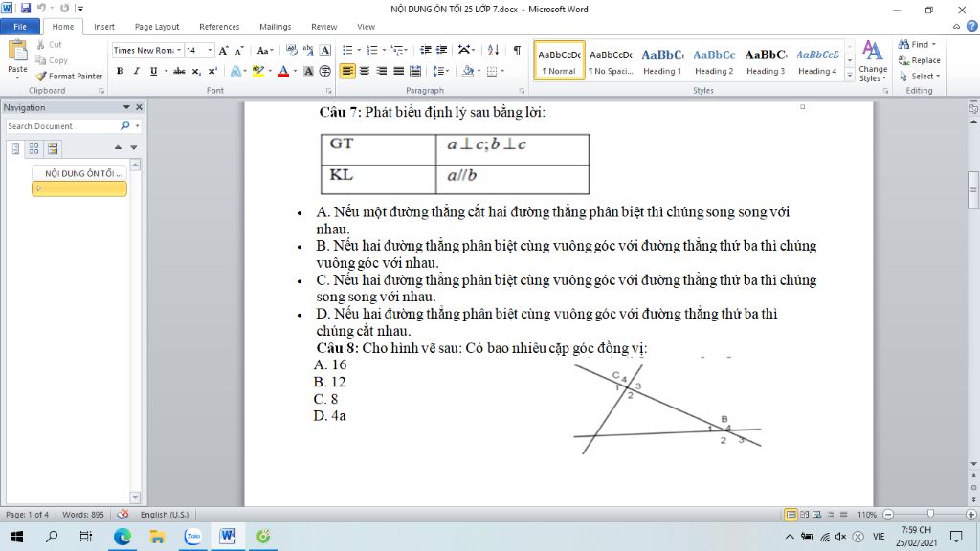Click the Clear Formatting icon
Image resolution: width=980 pixels, height=551 pixels.
pyautogui.click(x=291, y=50)
